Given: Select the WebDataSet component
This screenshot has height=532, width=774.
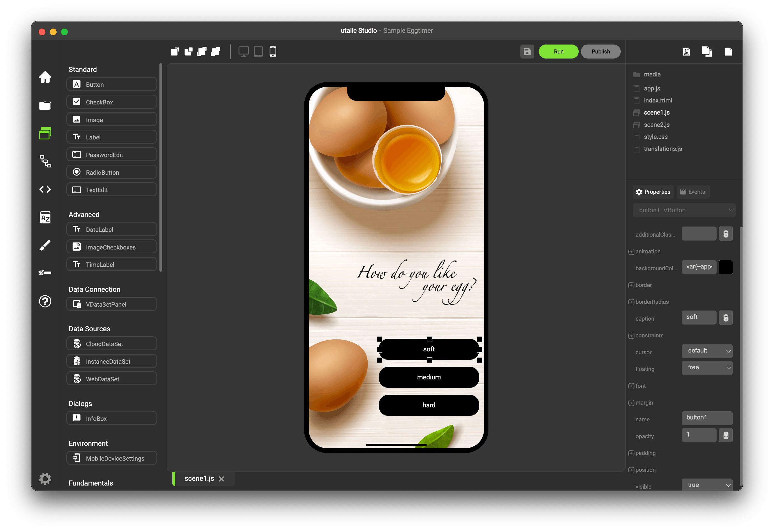Looking at the screenshot, I should 112,379.
